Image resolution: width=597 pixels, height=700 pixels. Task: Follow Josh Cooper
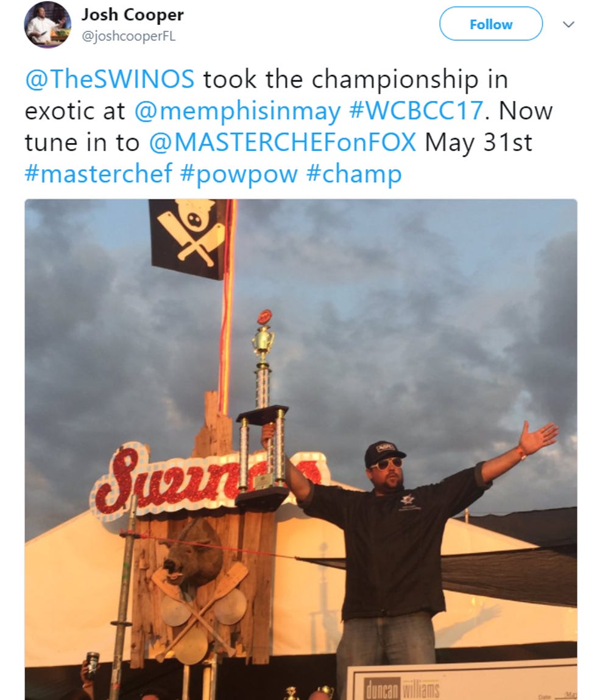[x=490, y=24]
